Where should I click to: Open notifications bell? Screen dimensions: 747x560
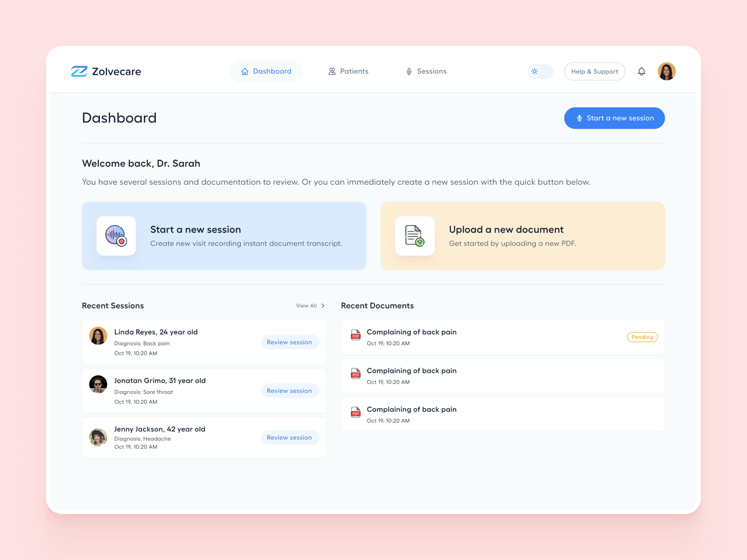(x=641, y=71)
